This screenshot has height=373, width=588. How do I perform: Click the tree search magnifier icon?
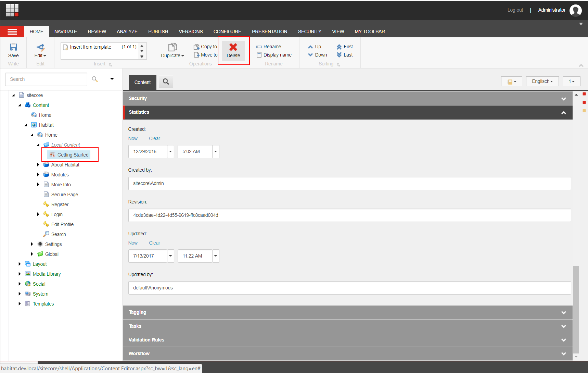95,79
